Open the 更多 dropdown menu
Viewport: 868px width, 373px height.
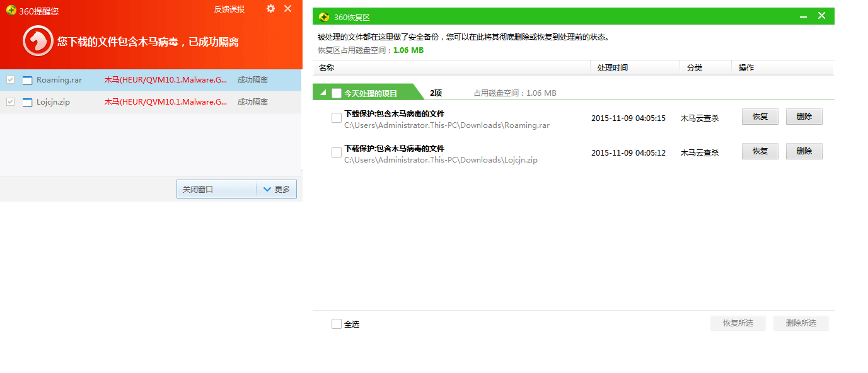(276, 189)
